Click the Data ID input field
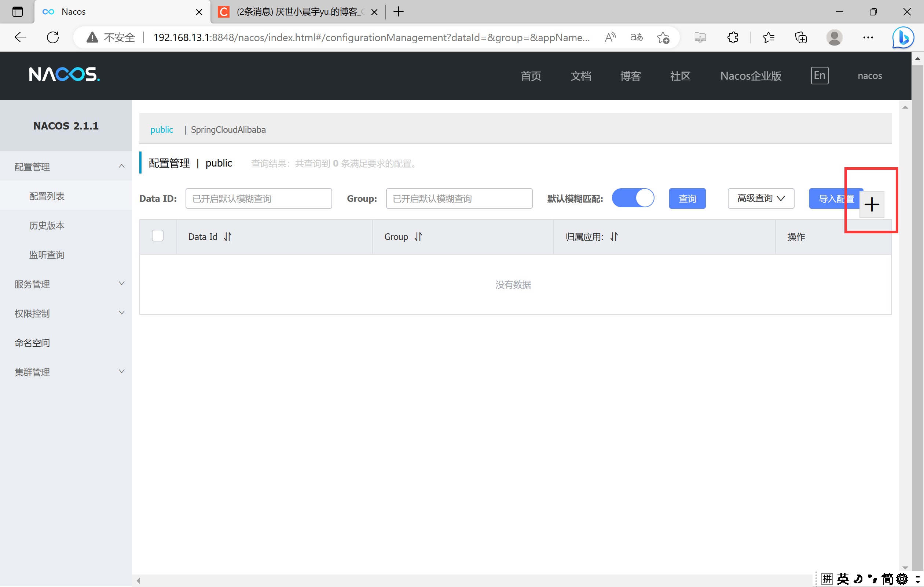Screen dimensions: 924x587 (258, 198)
